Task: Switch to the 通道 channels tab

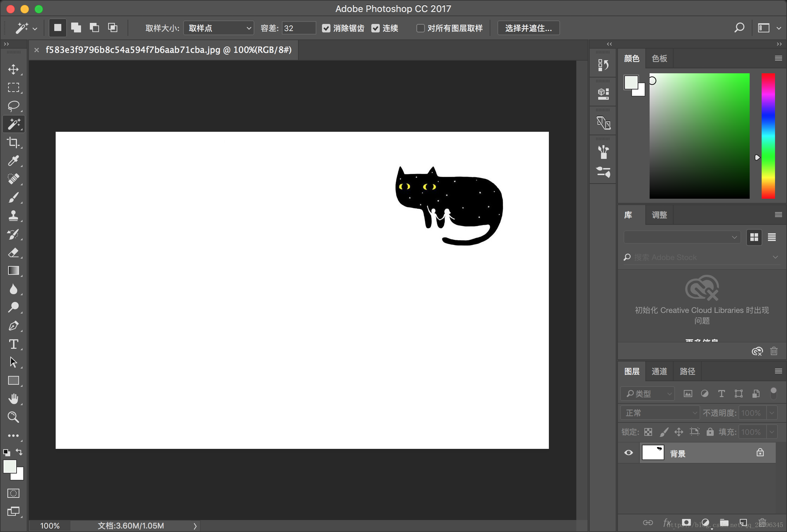Action: click(659, 371)
